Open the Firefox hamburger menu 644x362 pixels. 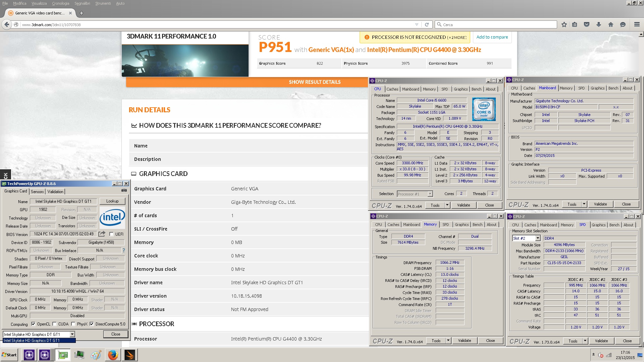[637, 24]
